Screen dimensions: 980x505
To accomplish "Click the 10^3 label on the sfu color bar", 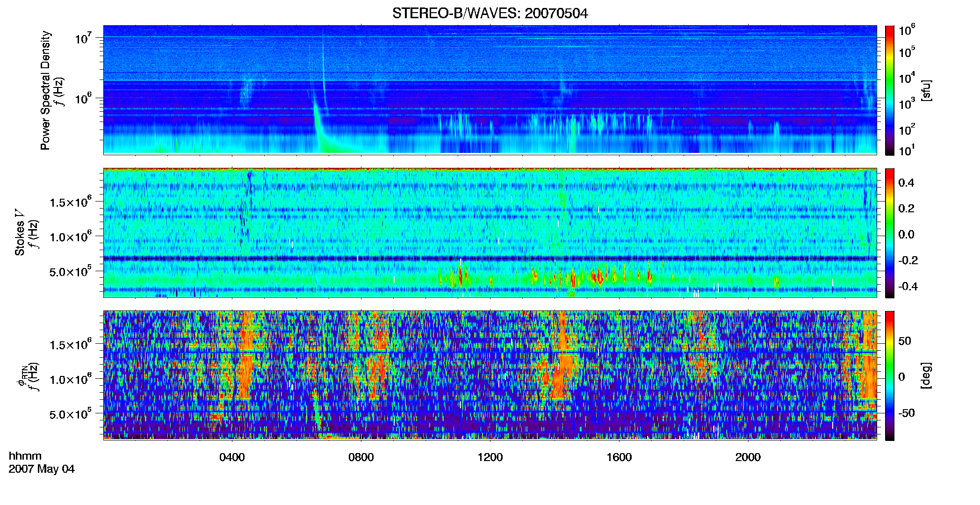I will pos(907,103).
